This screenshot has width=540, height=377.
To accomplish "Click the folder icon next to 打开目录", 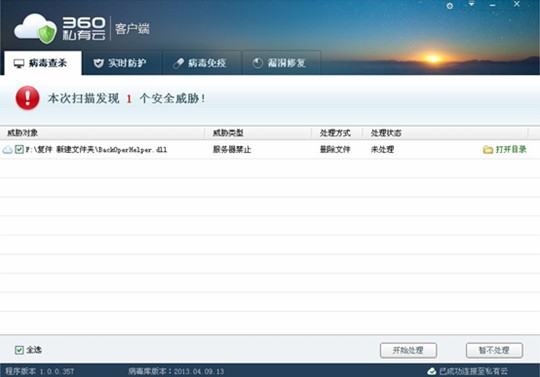I will [x=488, y=149].
